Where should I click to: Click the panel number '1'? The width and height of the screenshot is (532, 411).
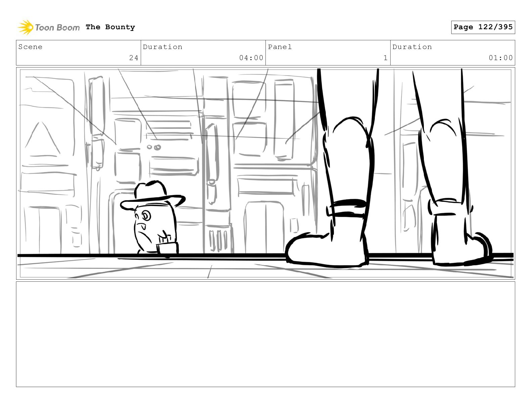coord(386,58)
